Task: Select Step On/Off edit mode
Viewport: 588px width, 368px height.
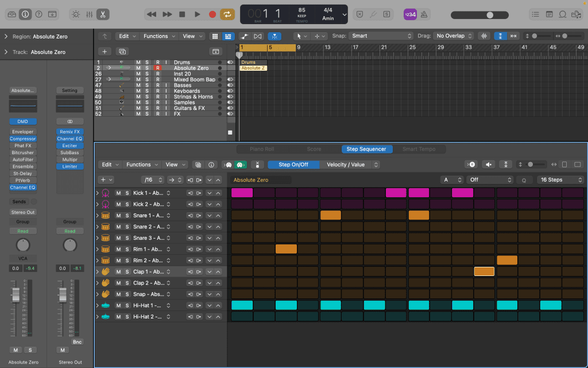Action: [x=293, y=164]
